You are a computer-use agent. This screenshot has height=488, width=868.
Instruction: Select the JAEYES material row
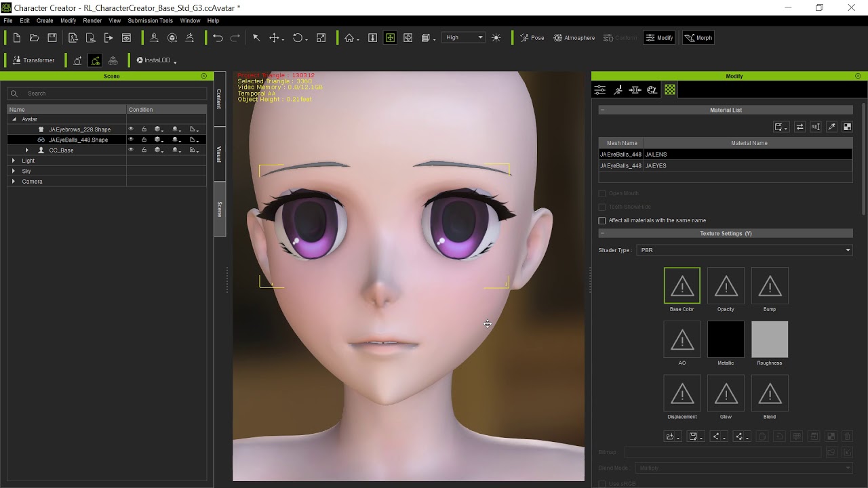click(x=725, y=165)
